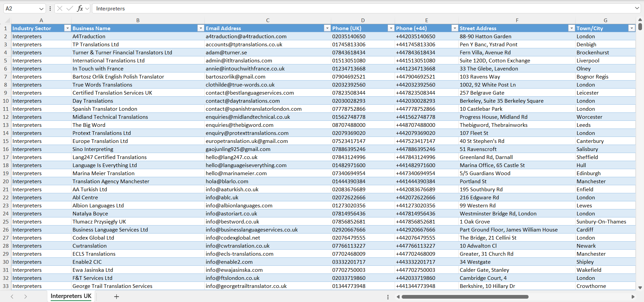Click the Name Box options dots
This screenshot has width=644, height=302.
pos(50,9)
